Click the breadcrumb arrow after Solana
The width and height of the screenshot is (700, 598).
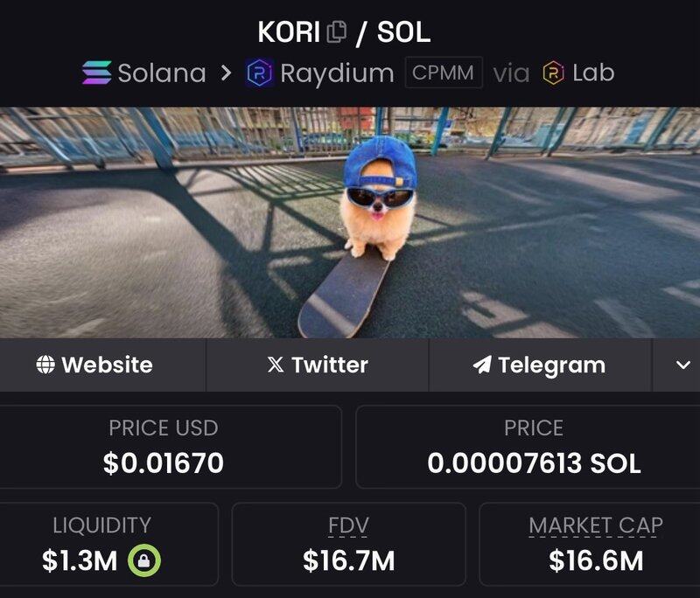(227, 73)
